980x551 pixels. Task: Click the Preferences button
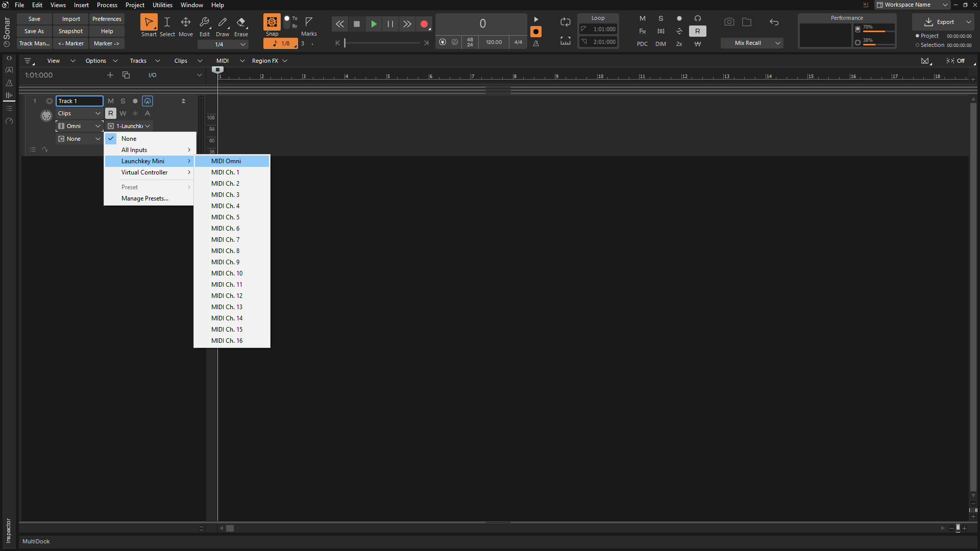coord(107,19)
